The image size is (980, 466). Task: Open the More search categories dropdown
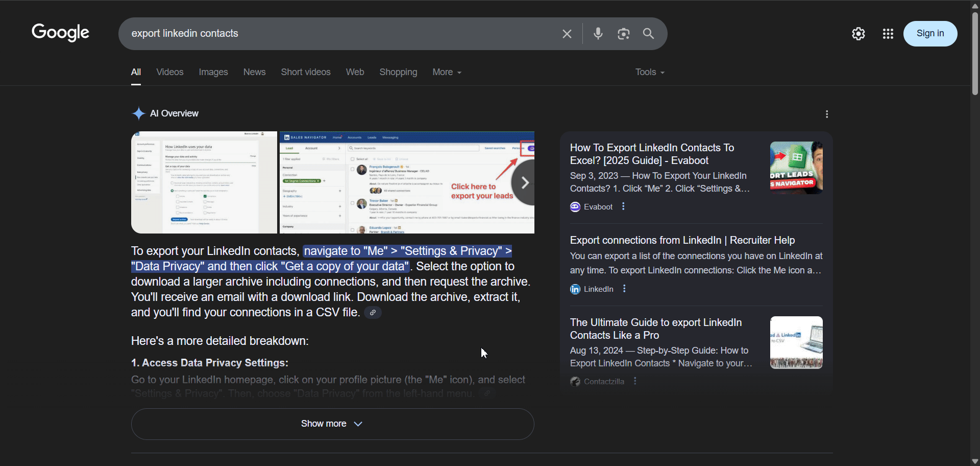[x=446, y=72]
